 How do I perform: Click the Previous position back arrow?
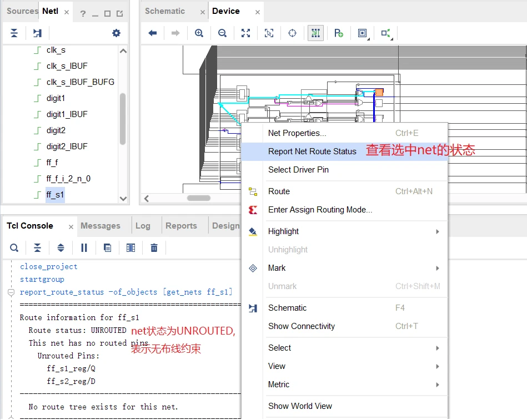(153, 33)
